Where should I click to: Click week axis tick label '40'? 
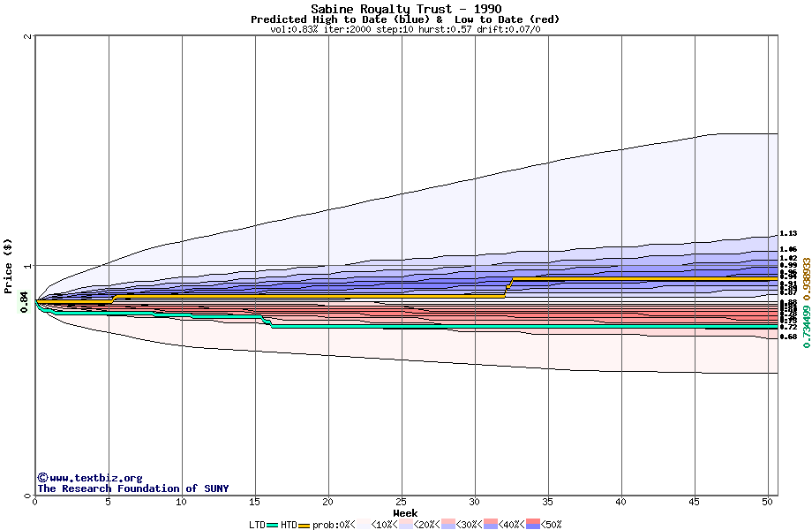(x=620, y=502)
